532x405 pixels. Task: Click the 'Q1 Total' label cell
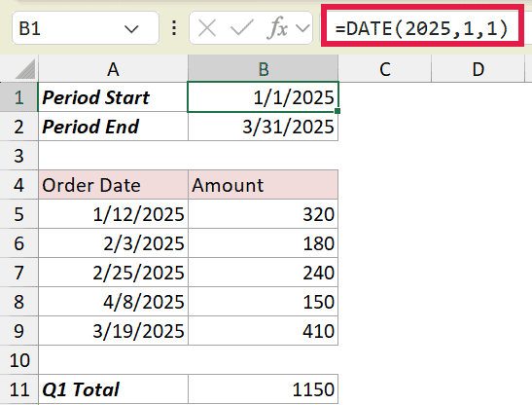pos(113,389)
